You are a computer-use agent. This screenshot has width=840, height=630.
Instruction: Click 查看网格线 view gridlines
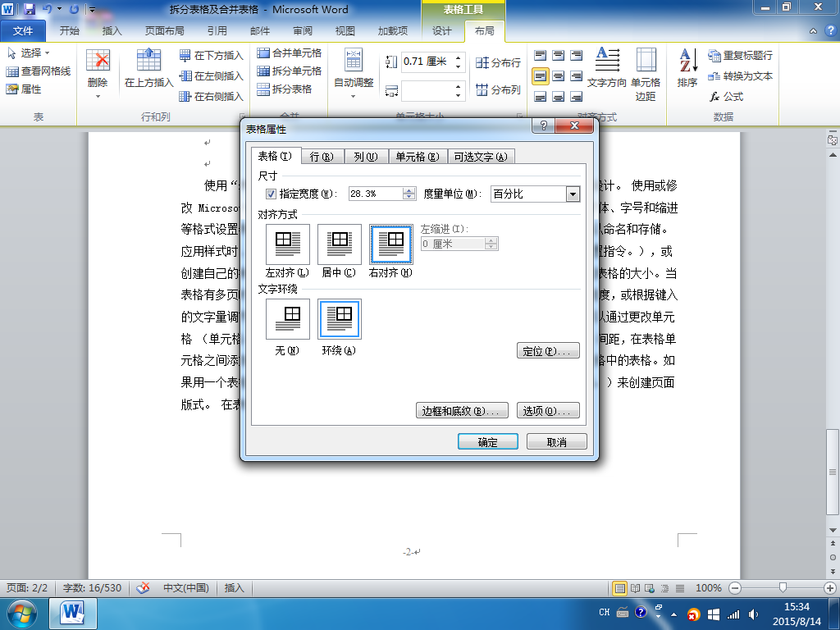tap(38, 71)
